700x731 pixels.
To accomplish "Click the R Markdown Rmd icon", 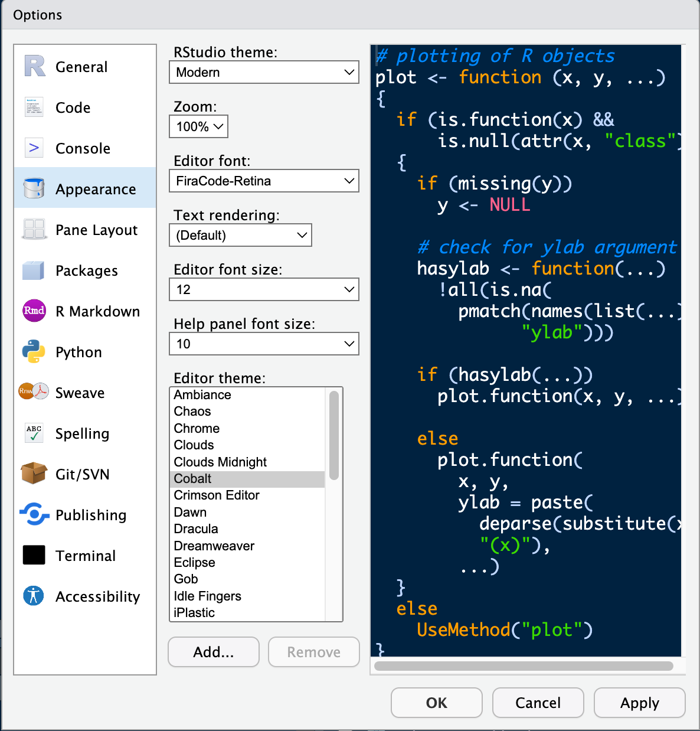I will (x=34, y=311).
